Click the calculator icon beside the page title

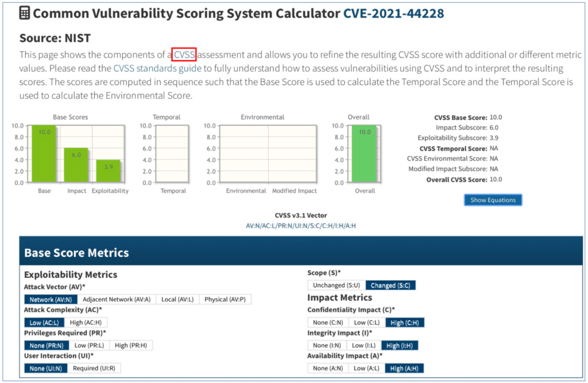click(x=25, y=13)
